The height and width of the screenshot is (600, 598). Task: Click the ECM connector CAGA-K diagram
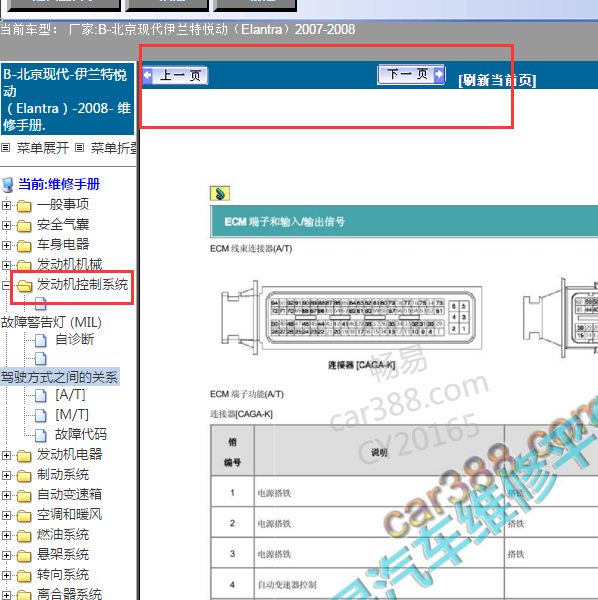(351, 318)
